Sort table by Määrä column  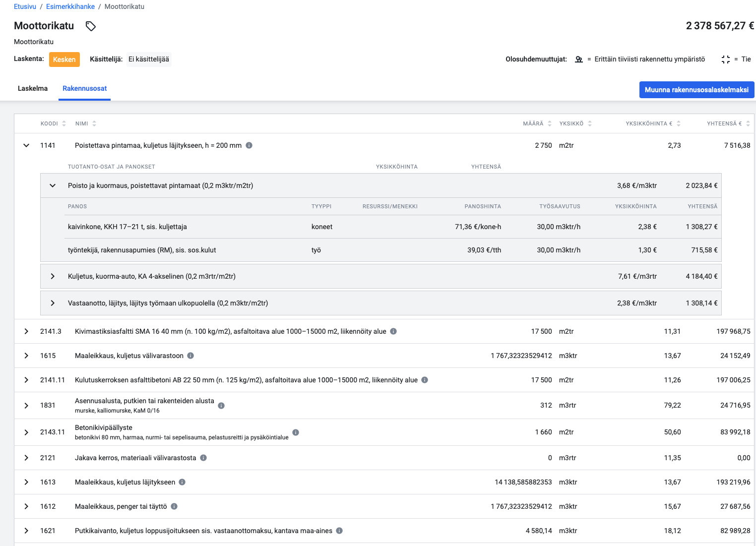[x=550, y=123]
